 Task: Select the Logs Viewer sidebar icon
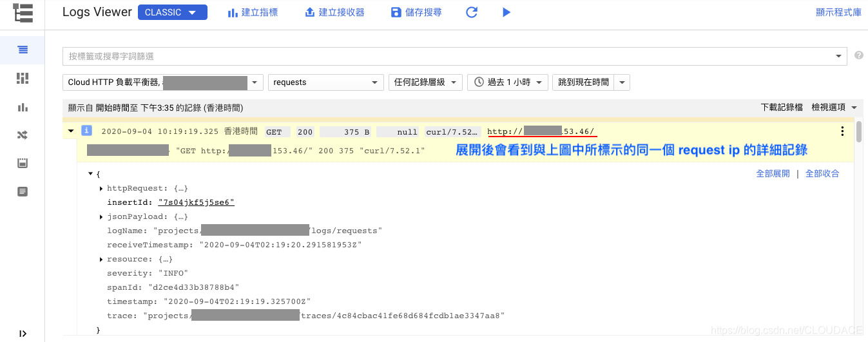(x=23, y=50)
